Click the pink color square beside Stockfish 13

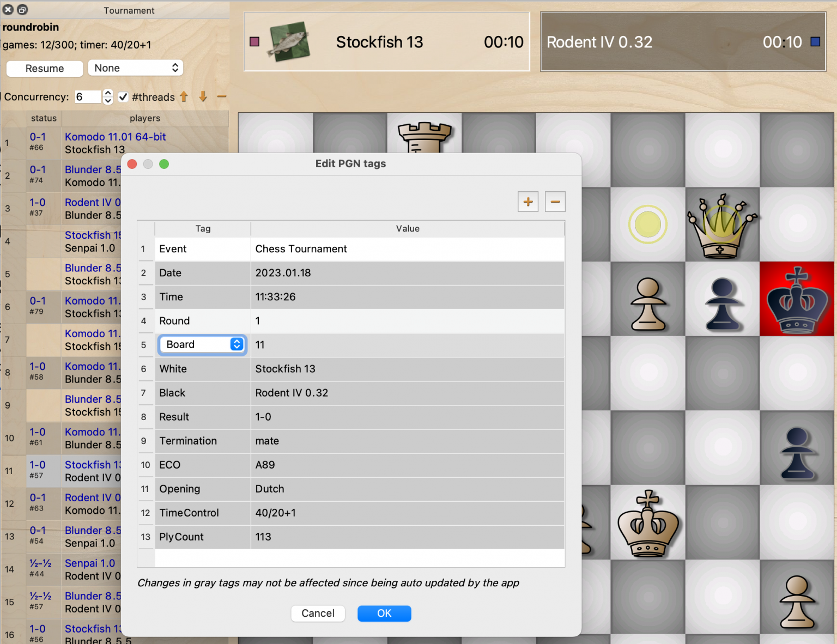pyautogui.click(x=254, y=42)
